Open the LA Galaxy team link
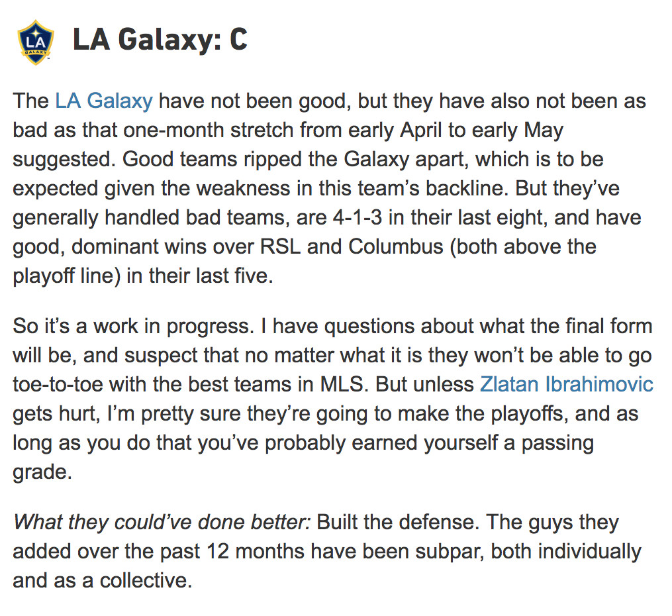672x616 pixels. 103,101
